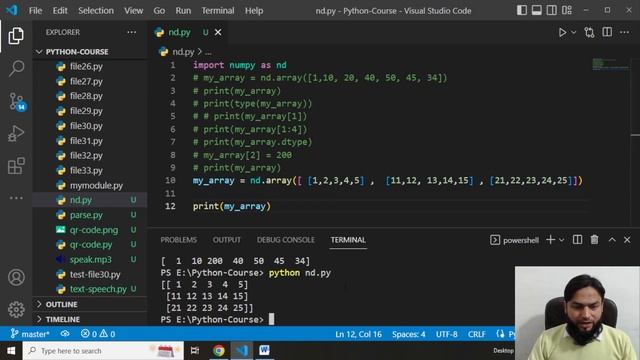Open the Run menu
The height and width of the screenshot is (360, 640).
click(183, 11)
